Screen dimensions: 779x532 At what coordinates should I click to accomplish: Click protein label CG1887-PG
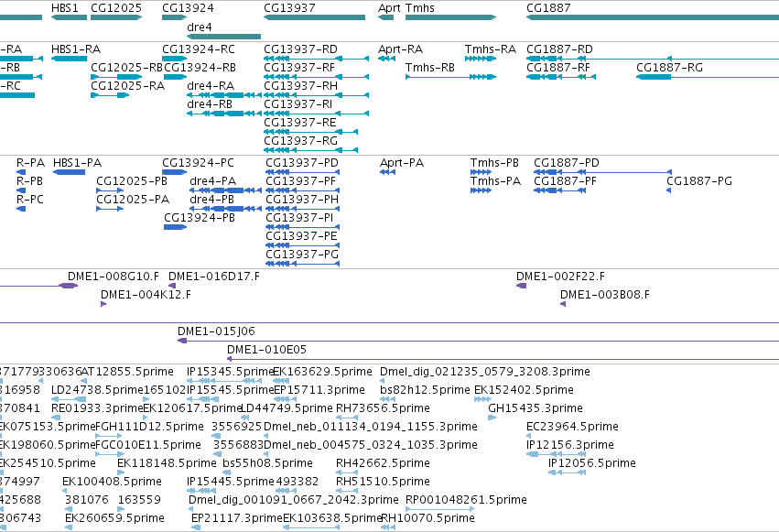pyautogui.click(x=699, y=181)
